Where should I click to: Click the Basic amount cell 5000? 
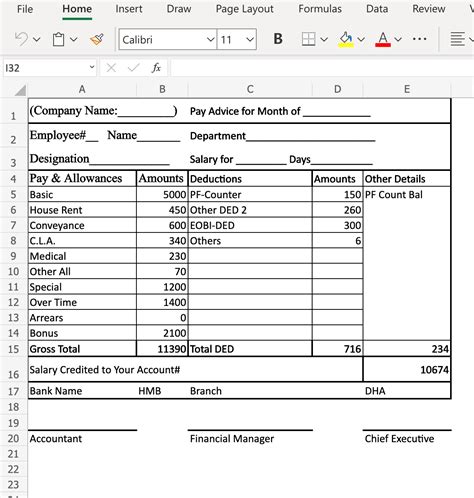point(162,195)
